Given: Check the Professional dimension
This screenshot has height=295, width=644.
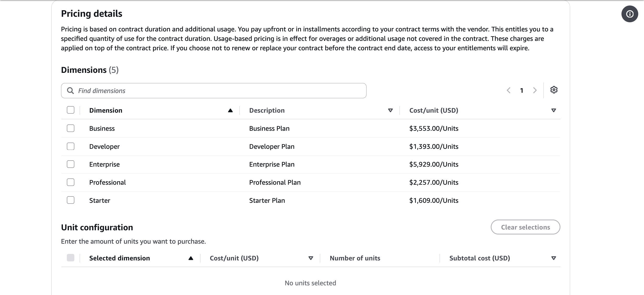Looking at the screenshot, I should pos(70,182).
